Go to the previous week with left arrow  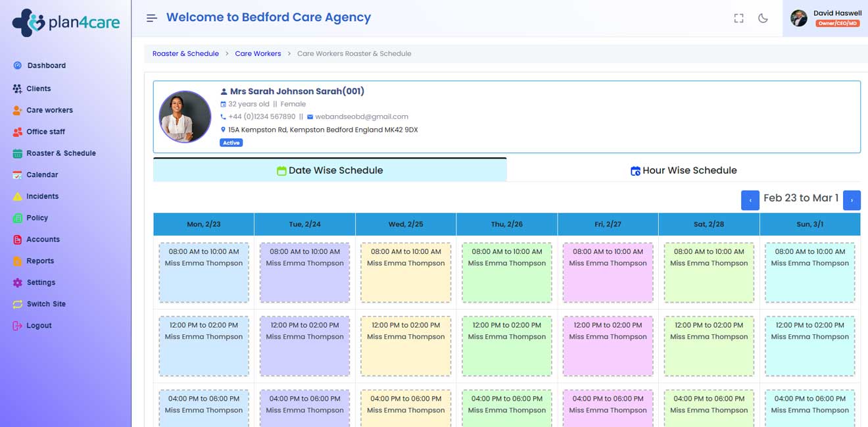click(x=750, y=200)
